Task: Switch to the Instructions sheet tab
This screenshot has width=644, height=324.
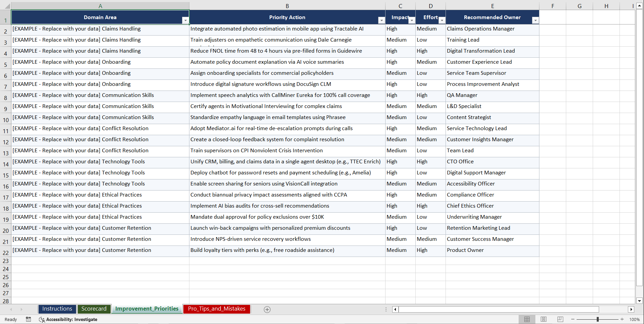Action: click(x=57, y=309)
